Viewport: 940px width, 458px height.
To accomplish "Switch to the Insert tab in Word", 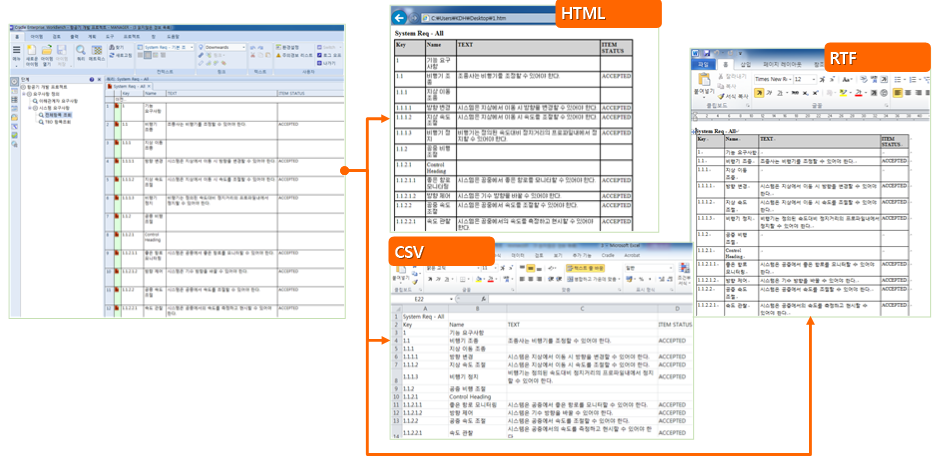I will coord(746,63).
